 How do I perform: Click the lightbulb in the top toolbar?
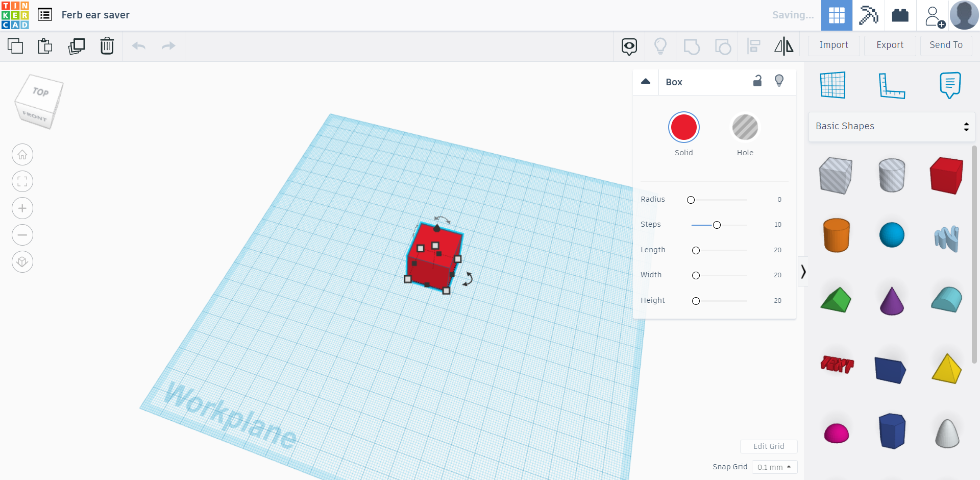660,46
